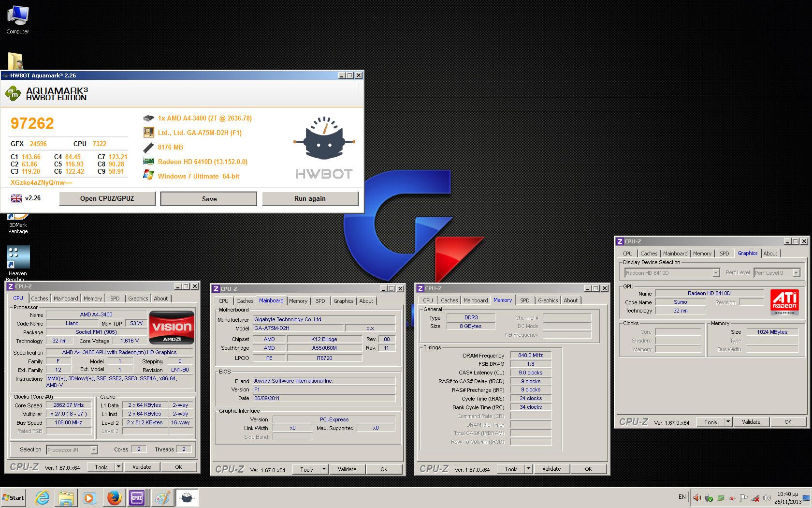Open About tab in the Graphics CPU-Z window
812x508 pixels.
770,254
